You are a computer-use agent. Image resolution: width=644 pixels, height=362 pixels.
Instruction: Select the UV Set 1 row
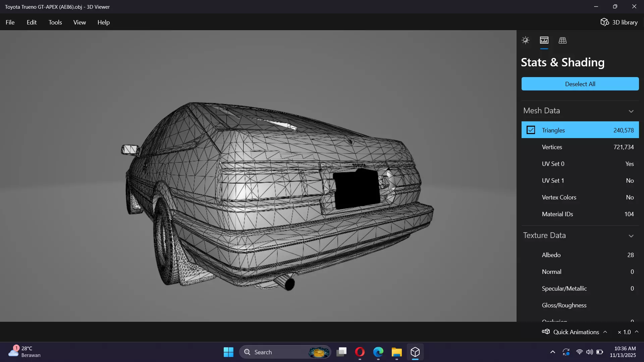[x=580, y=180]
